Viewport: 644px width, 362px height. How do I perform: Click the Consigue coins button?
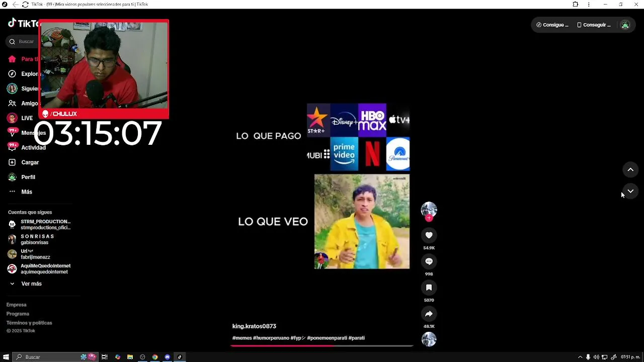[552, 25]
